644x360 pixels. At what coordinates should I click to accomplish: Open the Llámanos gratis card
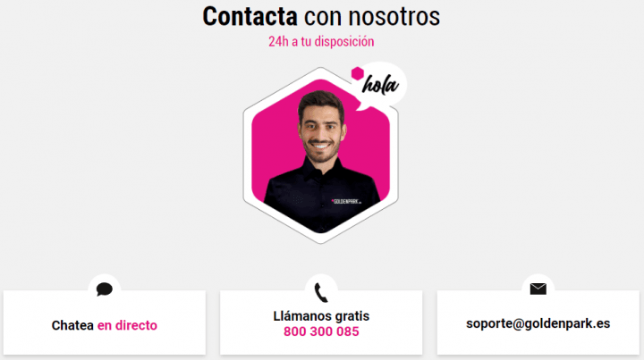coord(321,322)
